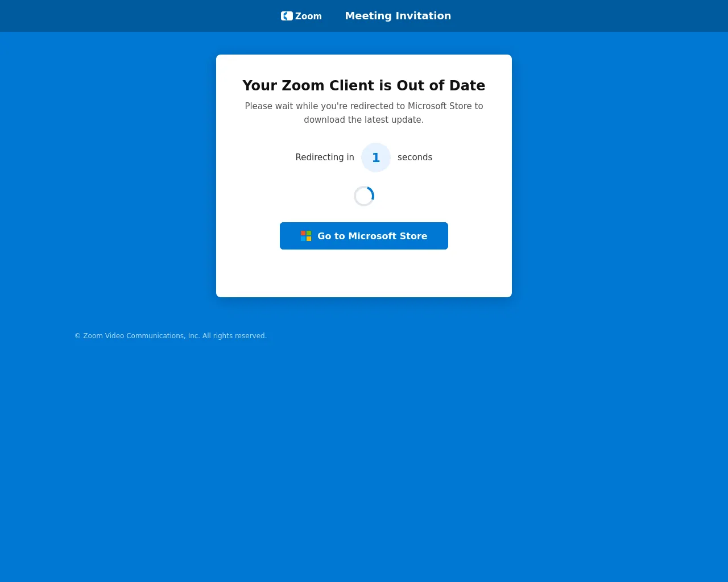The height and width of the screenshot is (582, 728).
Task: Select the countdown number 1 badge
Action: point(376,157)
